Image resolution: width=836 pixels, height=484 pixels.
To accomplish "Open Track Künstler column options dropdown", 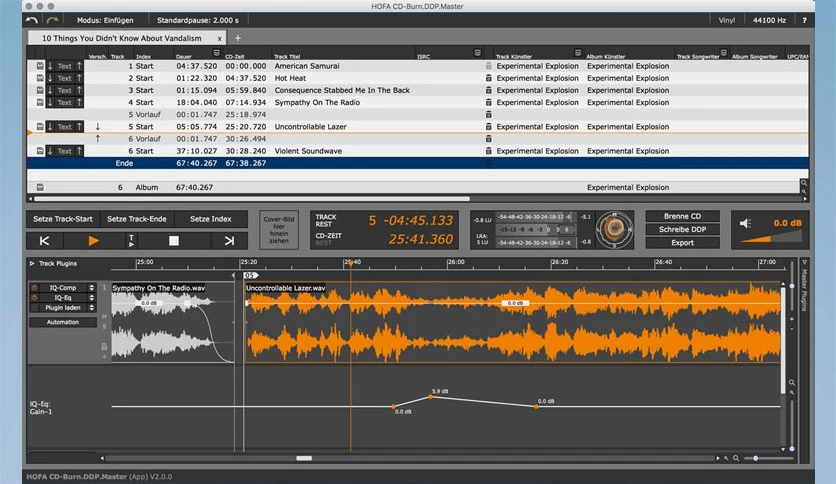I will pos(577,53).
